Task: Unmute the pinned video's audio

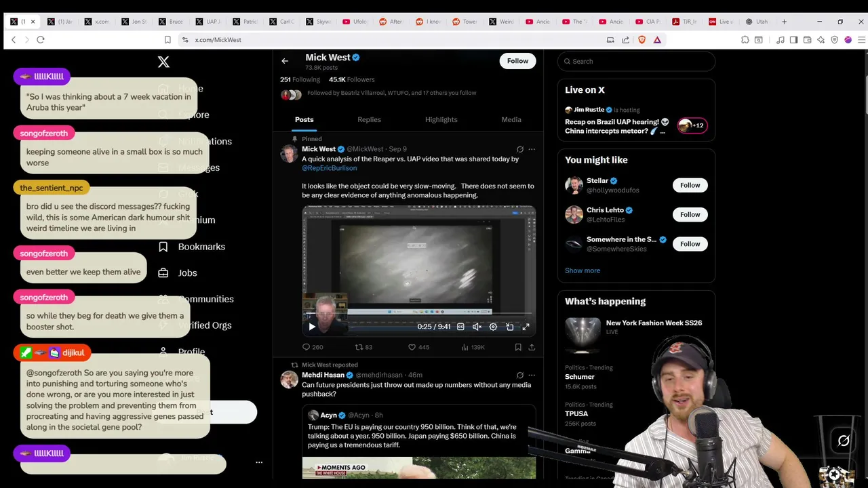Action: (x=477, y=327)
